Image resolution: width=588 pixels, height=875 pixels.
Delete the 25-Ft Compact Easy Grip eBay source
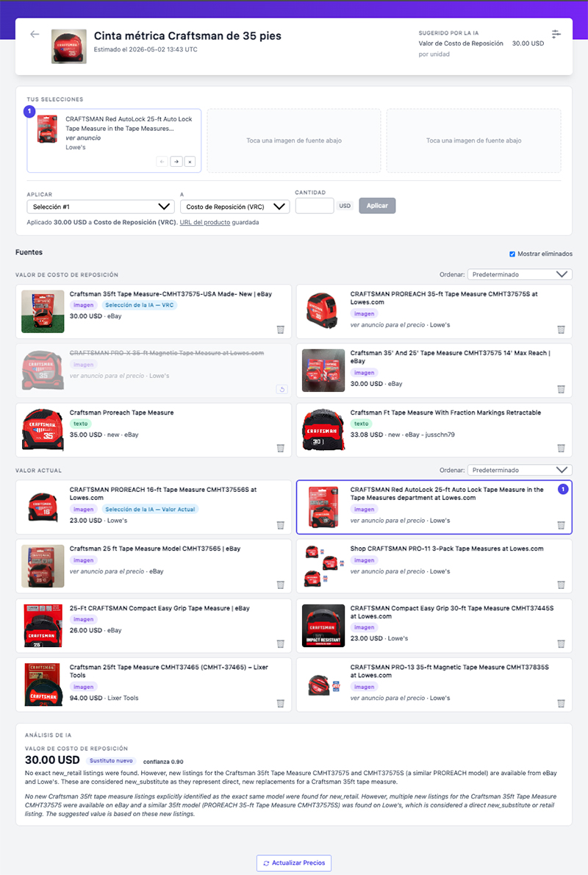tap(281, 644)
